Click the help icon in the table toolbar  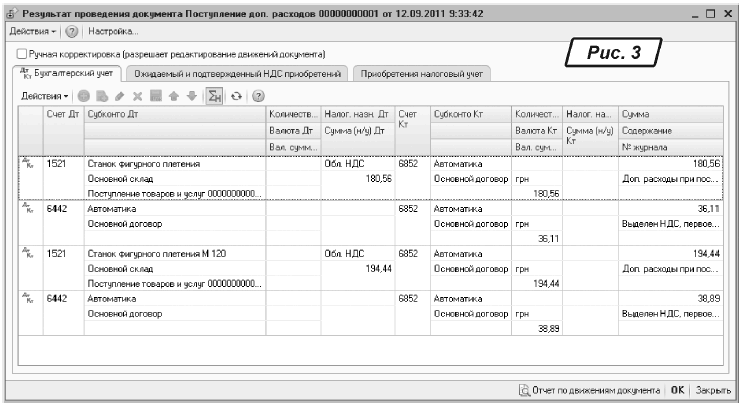pos(258,97)
